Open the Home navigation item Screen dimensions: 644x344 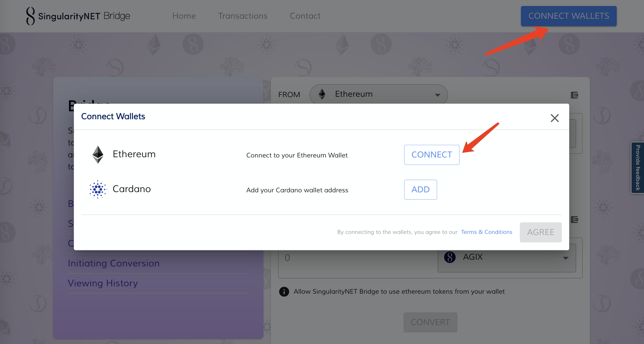point(184,16)
